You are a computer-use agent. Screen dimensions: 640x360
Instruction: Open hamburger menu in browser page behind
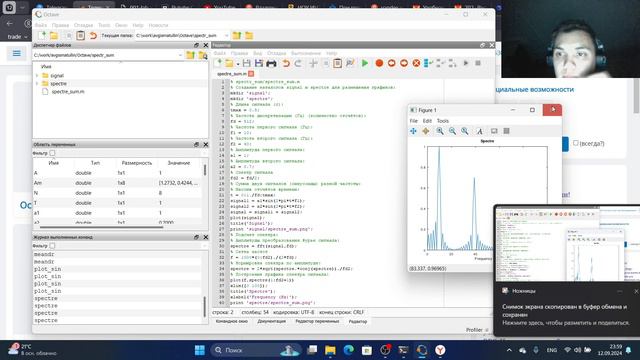pyautogui.click(x=16, y=53)
